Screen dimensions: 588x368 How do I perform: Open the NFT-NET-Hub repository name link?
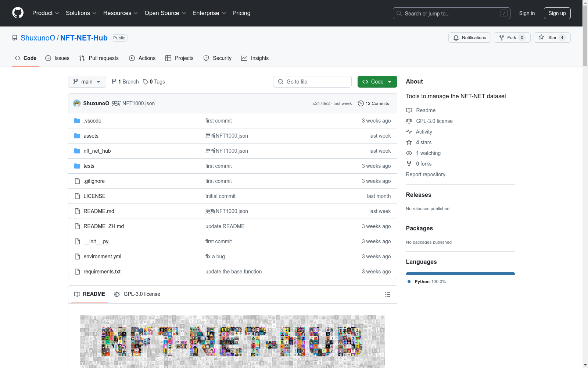click(x=84, y=38)
